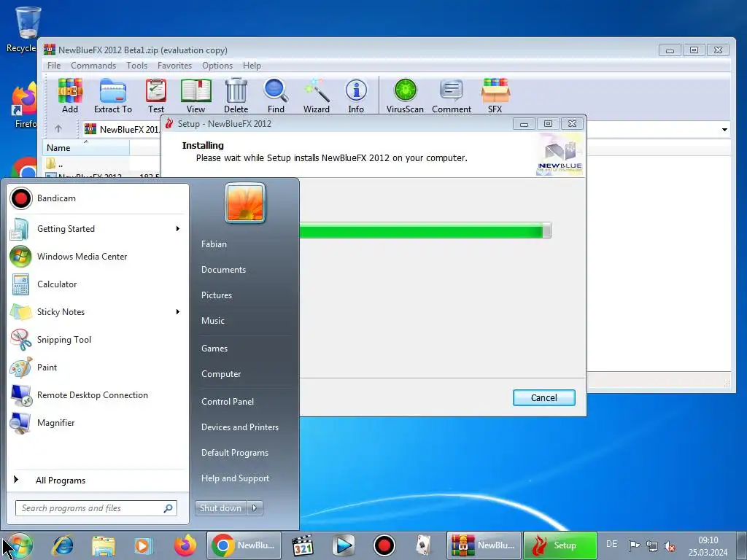This screenshot has height=560, width=747.
Task: Open the Shut down options arrow
Action: (255, 508)
